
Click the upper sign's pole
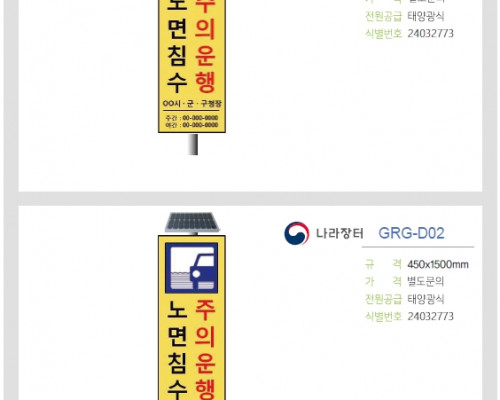tap(193, 144)
